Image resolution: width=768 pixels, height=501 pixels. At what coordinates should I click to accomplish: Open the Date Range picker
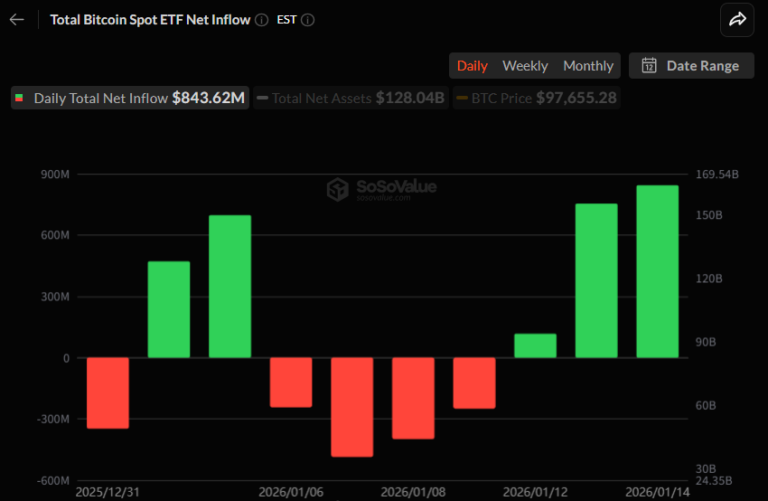(690, 66)
